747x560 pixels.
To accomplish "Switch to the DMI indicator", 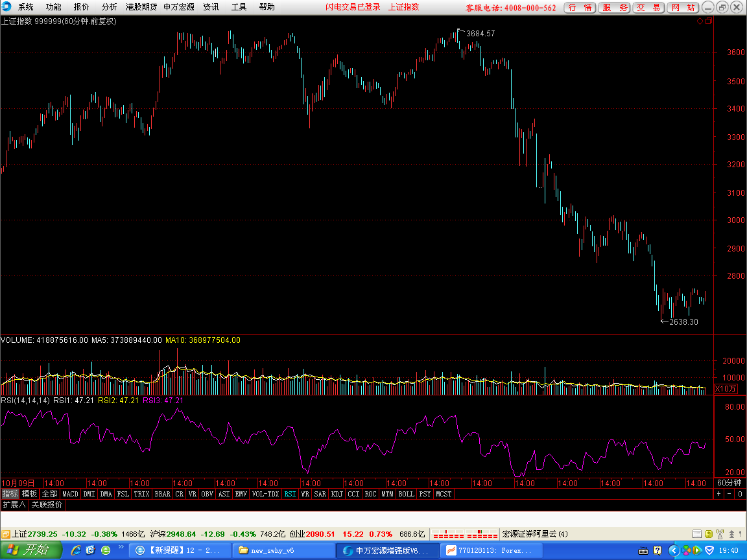I will (x=89, y=494).
